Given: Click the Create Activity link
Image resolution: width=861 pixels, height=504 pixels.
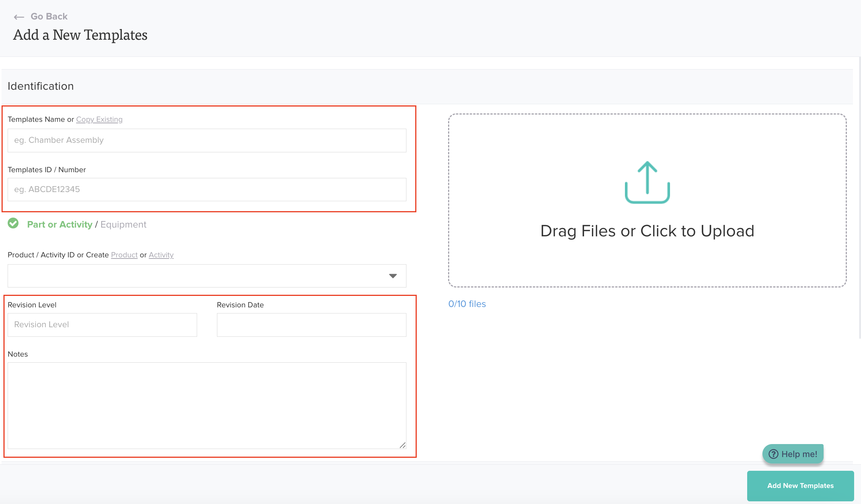Looking at the screenshot, I should click(x=161, y=255).
